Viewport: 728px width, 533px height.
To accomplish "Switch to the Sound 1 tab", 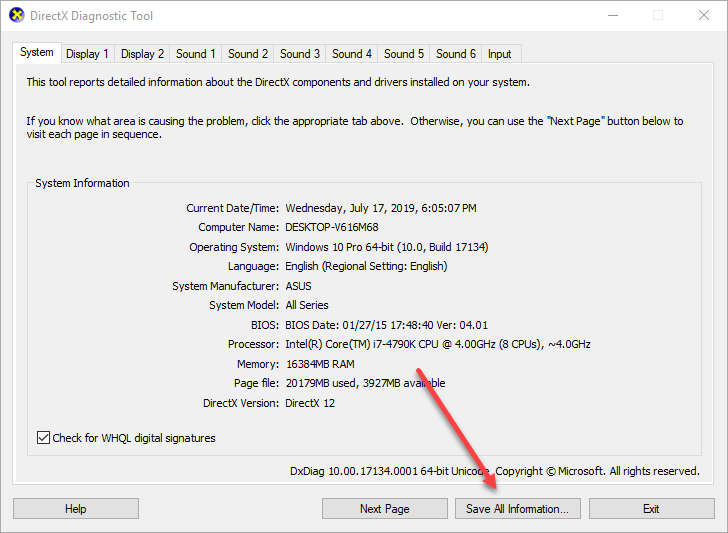I will click(195, 54).
